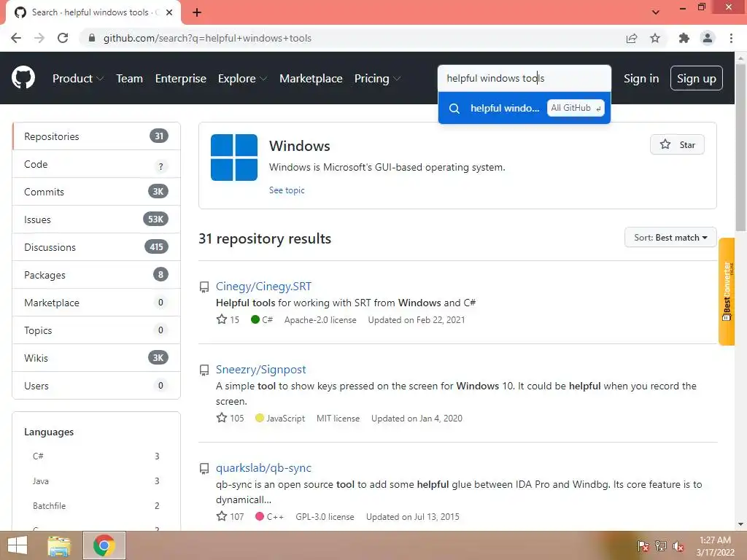Click the Windows topic logo image

tap(234, 157)
